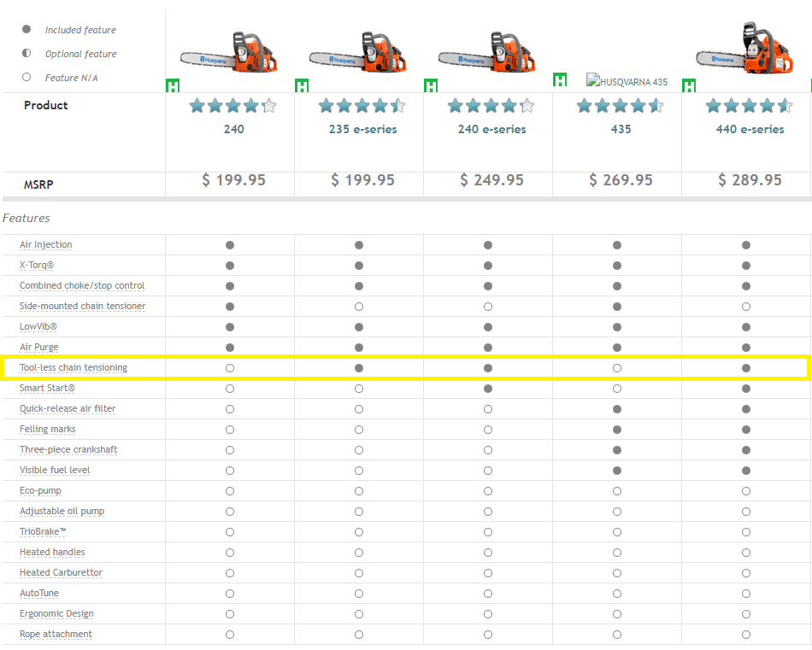Click the Smart Start feature link
The width and height of the screenshot is (812, 650).
point(47,388)
